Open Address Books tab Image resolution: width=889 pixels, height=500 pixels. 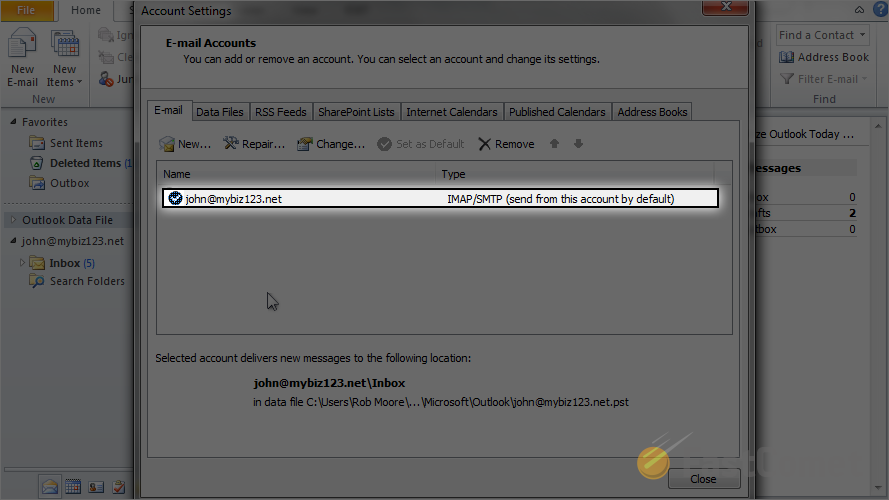pos(652,112)
